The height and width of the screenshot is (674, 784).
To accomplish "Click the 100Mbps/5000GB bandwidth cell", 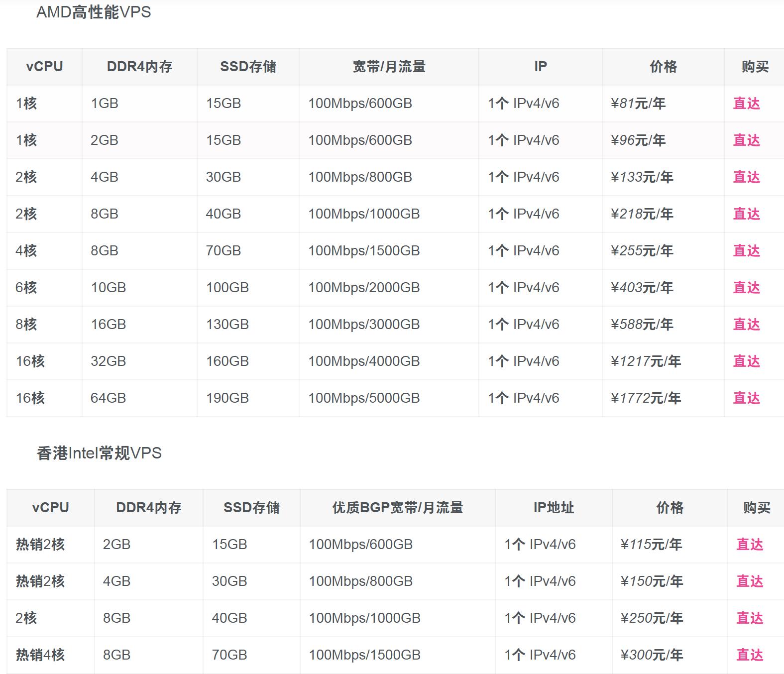I will [x=364, y=398].
